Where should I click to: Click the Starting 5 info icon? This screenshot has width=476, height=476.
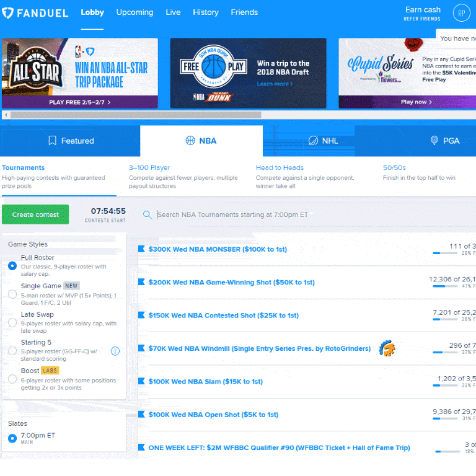[x=115, y=351]
